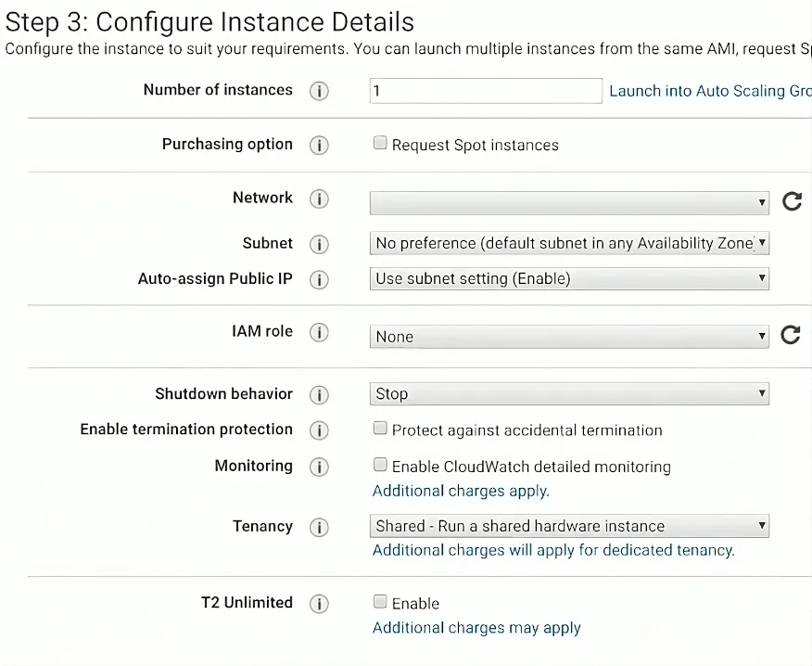Follow Launch into Auto Scaling Group link
The height and width of the screenshot is (666, 812).
click(x=710, y=91)
